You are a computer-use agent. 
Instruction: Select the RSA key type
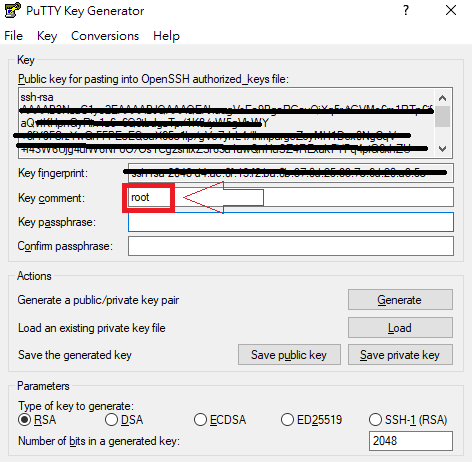pyautogui.click(x=37, y=420)
